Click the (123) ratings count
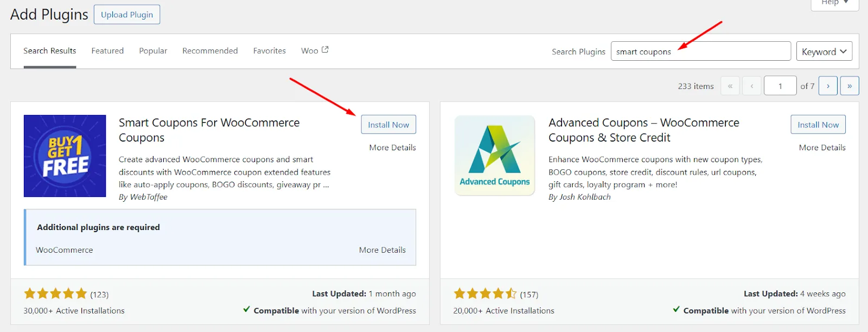 tap(99, 295)
